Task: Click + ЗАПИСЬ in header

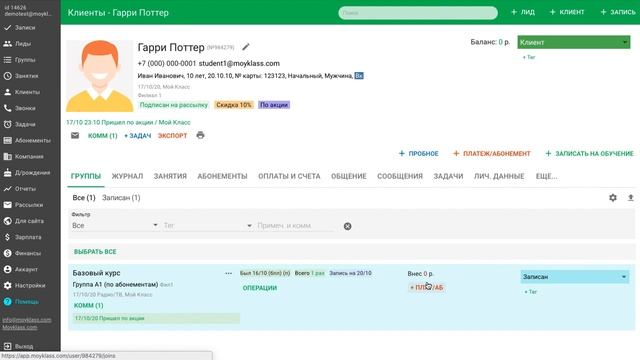Action: point(618,12)
